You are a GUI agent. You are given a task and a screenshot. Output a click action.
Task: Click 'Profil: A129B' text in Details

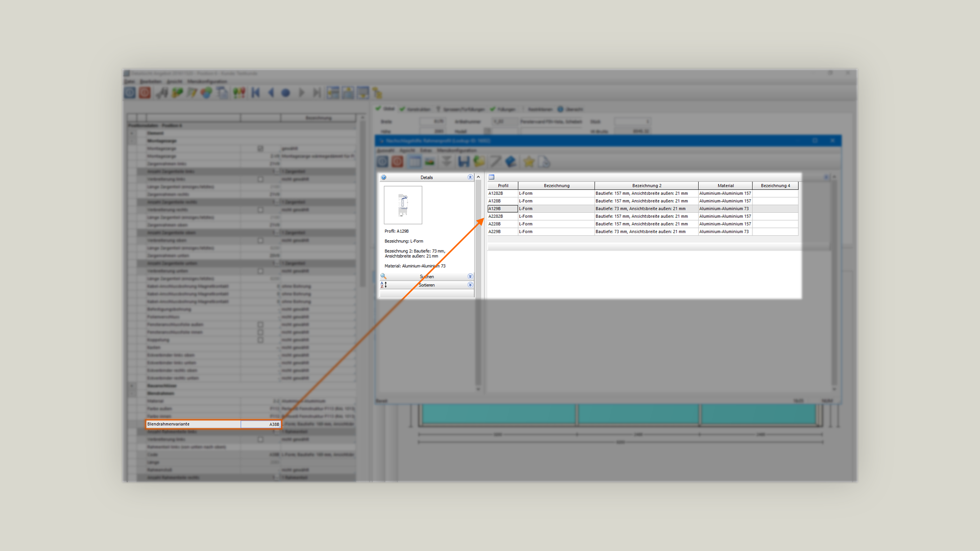tap(397, 231)
